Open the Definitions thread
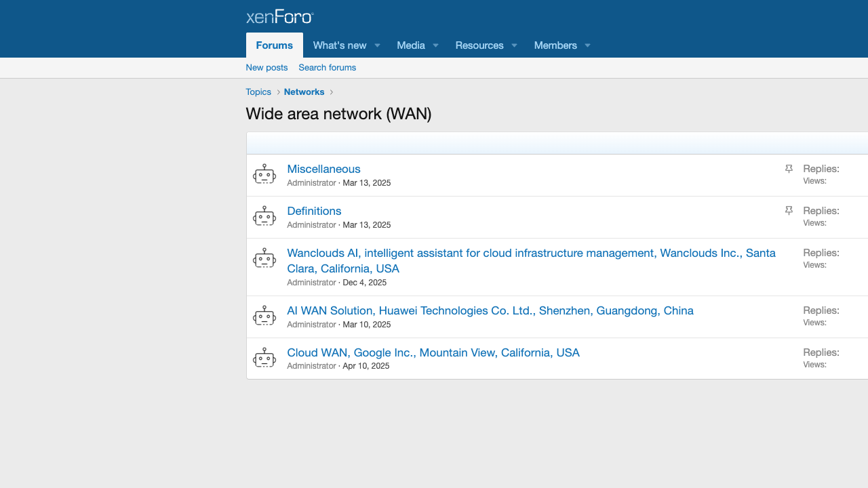Image resolution: width=868 pixels, height=488 pixels. [x=314, y=211]
